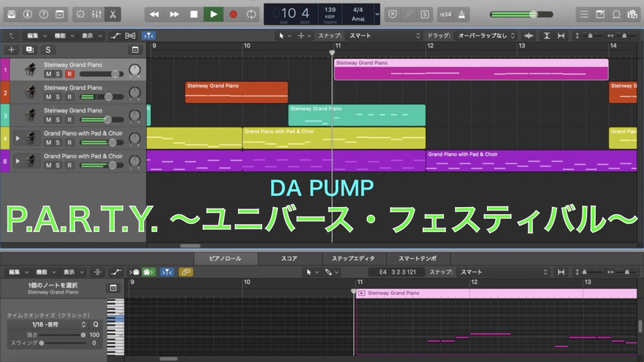Open the piano roll 編集 menu
The width and height of the screenshot is (644, 362).
(x=19, y=272)
